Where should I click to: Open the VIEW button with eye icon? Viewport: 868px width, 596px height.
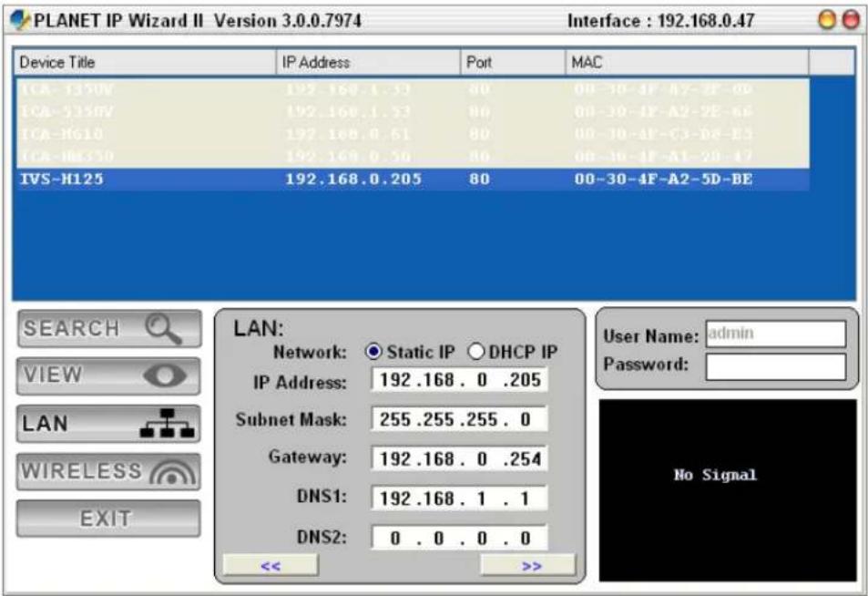pyautogui.click(x=108, y=375)
